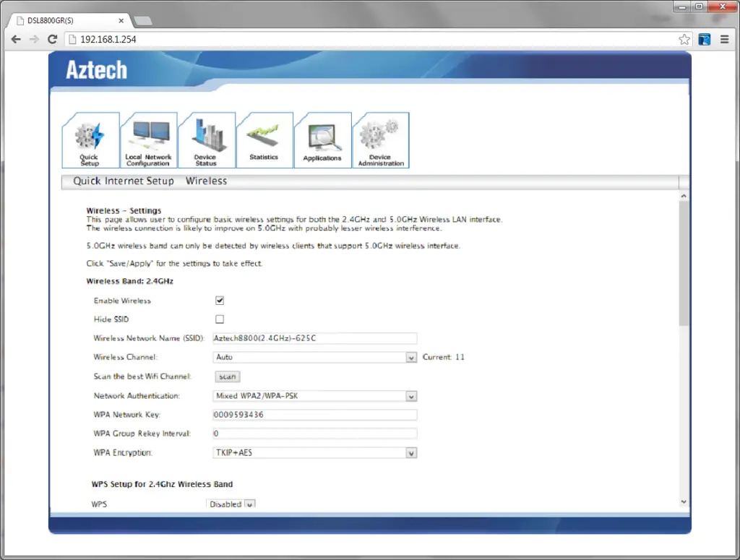Open the Quick Setup icon

coord(90,140)
